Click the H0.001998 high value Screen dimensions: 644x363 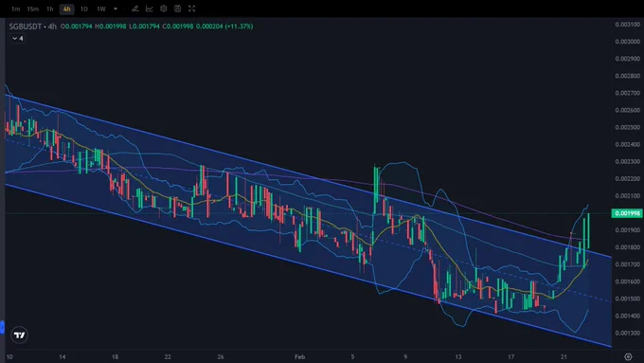(x=111, y=27)
